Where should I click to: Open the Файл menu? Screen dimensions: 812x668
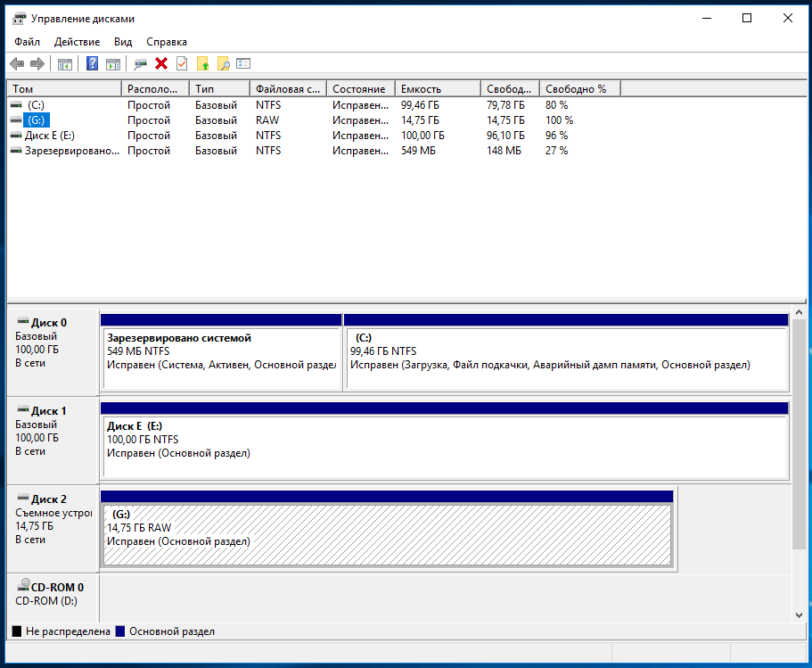[27, 42]
